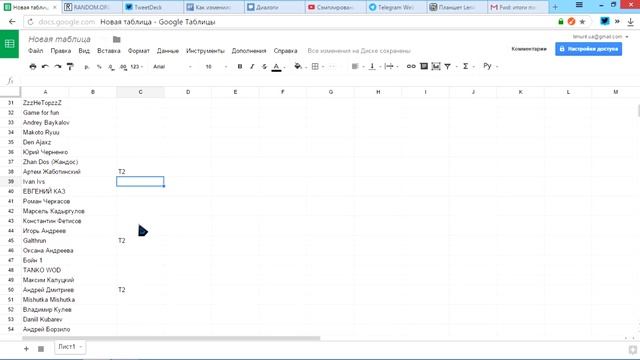Add a new sheet with plus button

click(26, 349)
